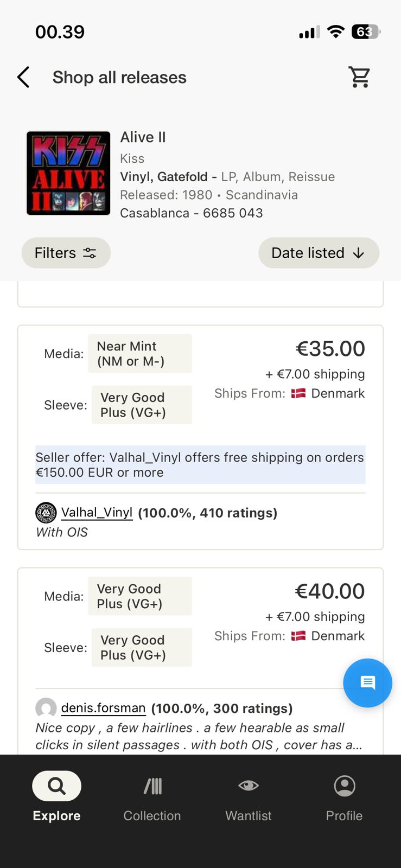Tap the Valhal_Vinyl seller avatar
Image resolution: width=401 pixels, height=868 pixels.
(x=46, y=512)
